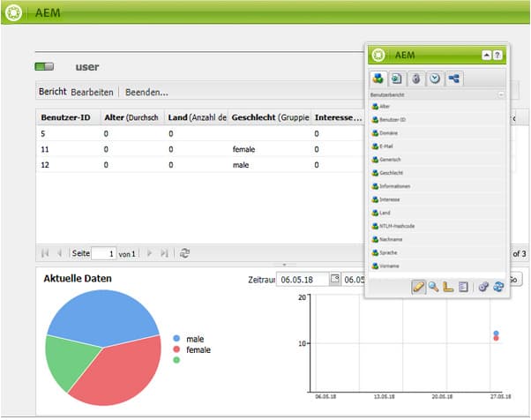The height and width of the screenshot is (420, 531).
Task: Open the Scaffolding mode icon
Action: [463, 287]
